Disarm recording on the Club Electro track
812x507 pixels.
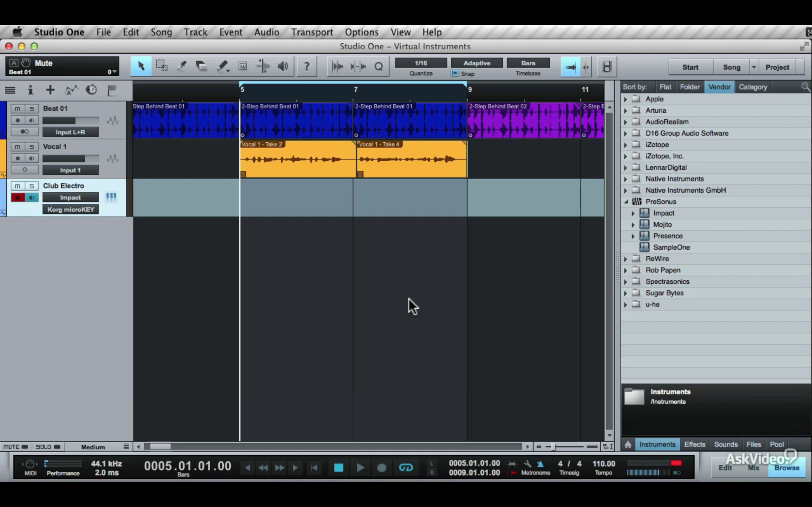point(17,197)
